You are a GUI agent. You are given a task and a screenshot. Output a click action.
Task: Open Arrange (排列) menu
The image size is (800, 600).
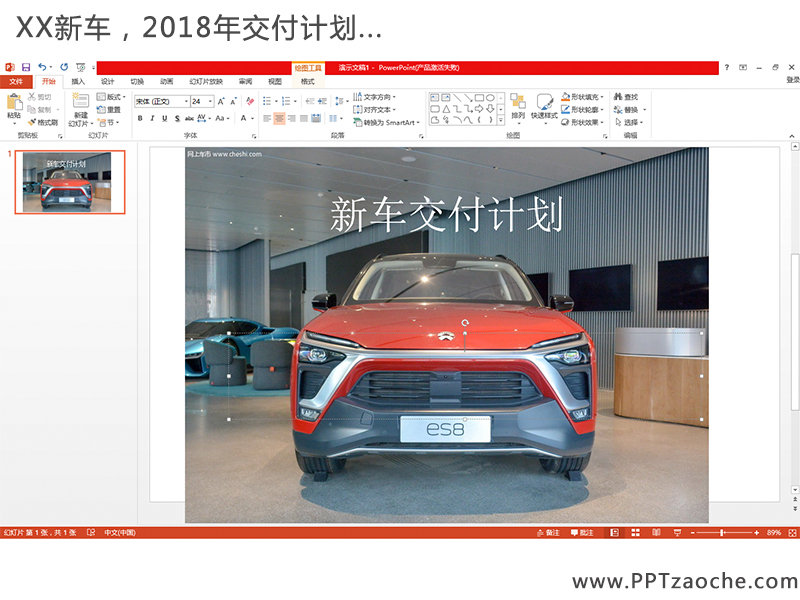click(x=518, y=107)
